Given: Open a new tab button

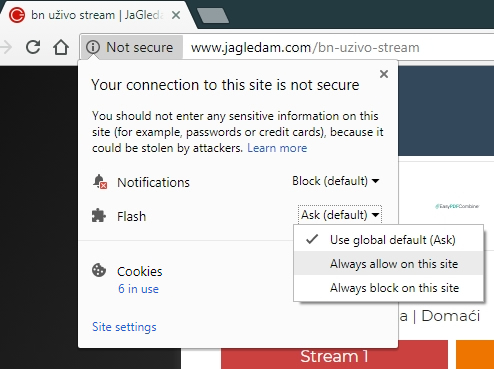Looking at the screenshot, I should tap(213, 16).
